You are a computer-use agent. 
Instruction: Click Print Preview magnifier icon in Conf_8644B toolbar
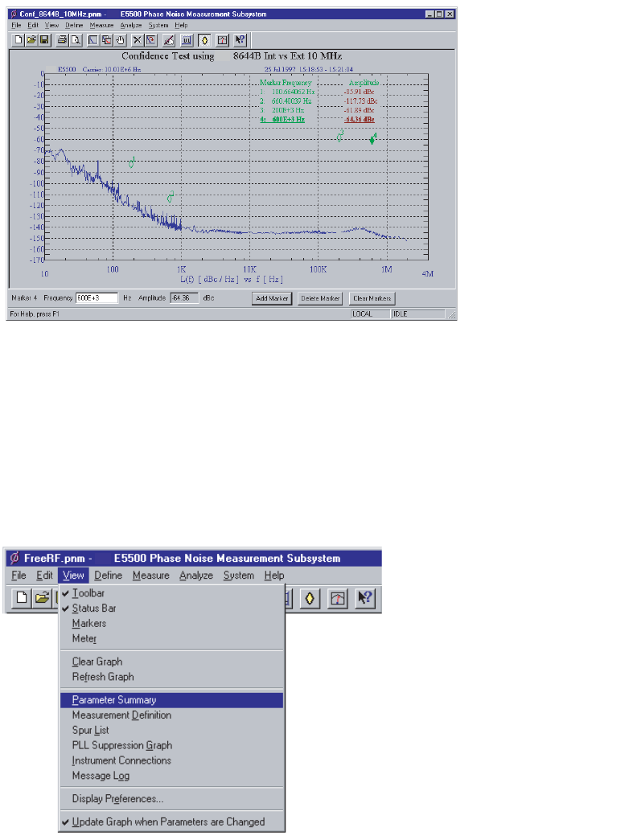[76, 39]
